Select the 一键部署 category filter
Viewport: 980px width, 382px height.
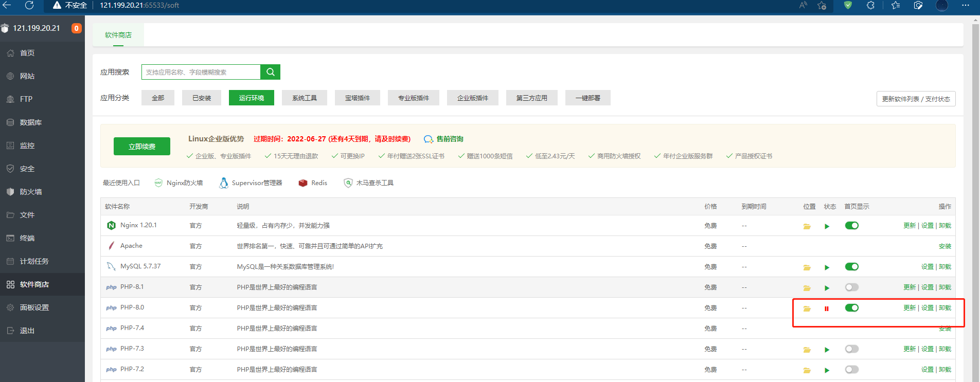point(588,98)
